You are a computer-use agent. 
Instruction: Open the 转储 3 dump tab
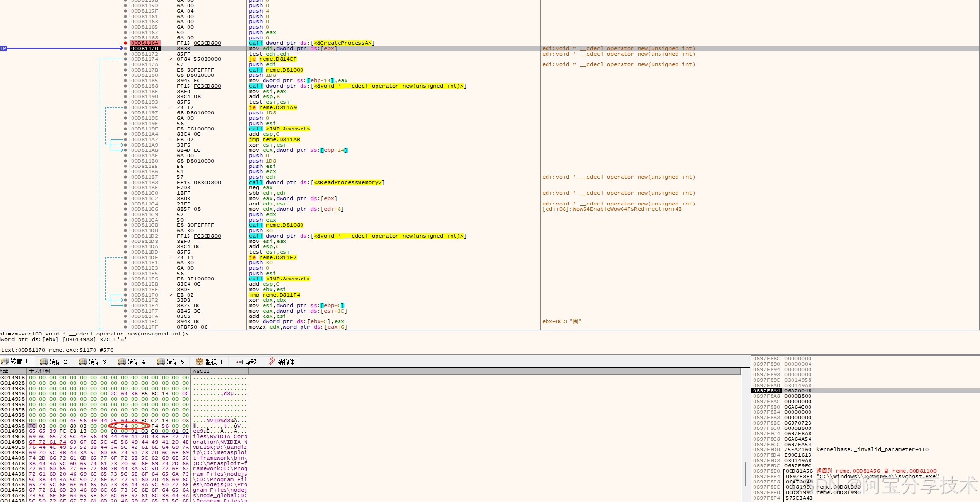tap(93, 362)
